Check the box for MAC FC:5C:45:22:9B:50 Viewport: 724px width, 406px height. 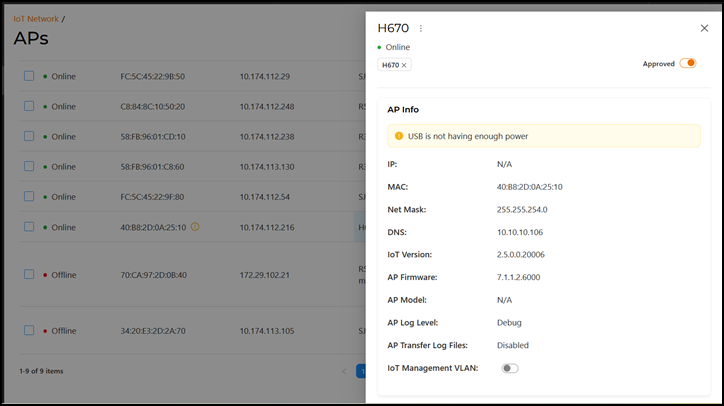pyautogui.click(x=29, y=76)
